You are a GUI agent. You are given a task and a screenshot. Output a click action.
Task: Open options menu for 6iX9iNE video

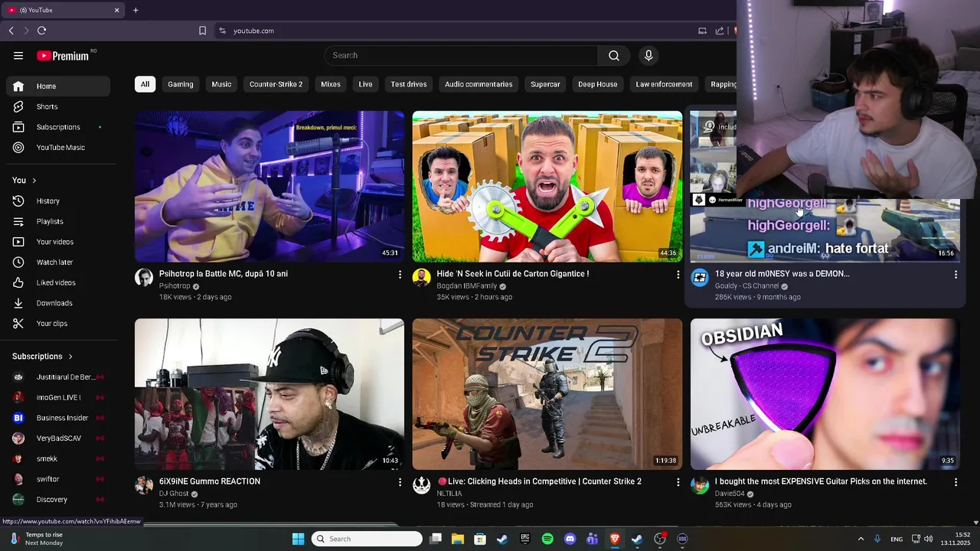tap(400, 482)
